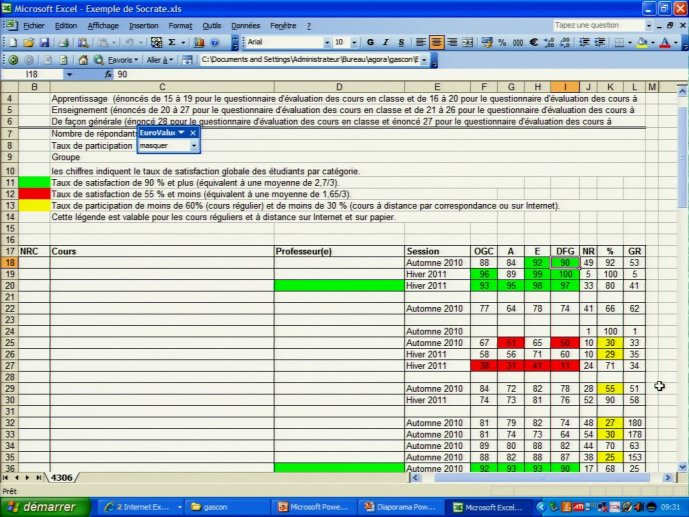Open the font size dropdown

[354, 43]
